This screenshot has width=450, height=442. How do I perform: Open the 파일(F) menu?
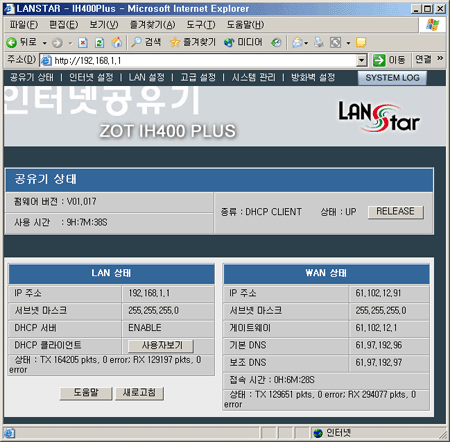[24, 25]
